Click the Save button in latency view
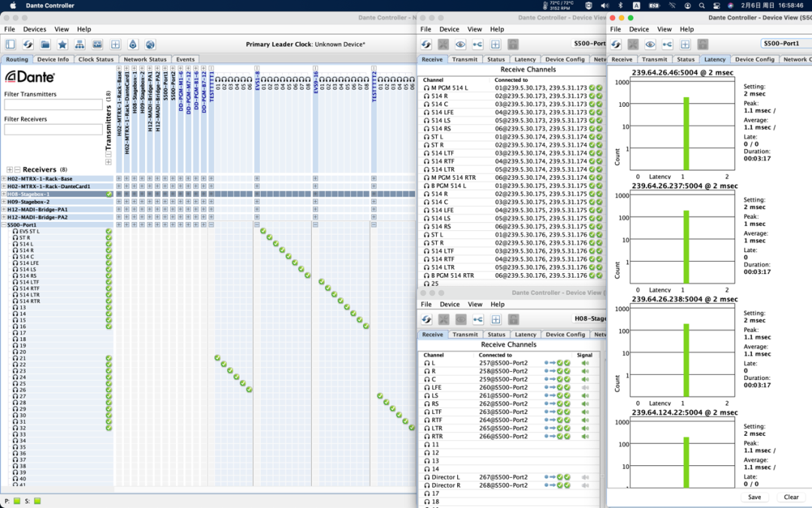 (755, 497)
